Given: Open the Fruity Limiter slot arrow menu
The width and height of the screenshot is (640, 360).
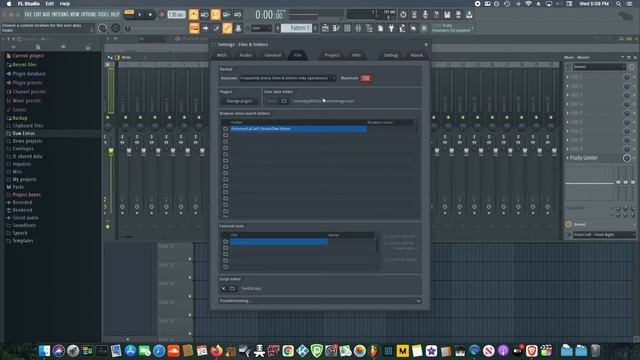Looking at the screenshot, I should [568, 158].
